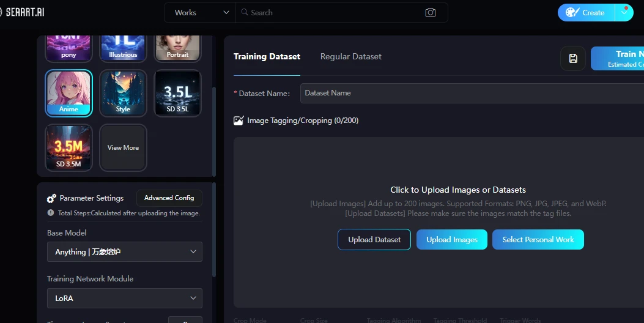The image size is (644, 323).
Task: Switch to the Training Dataset tab
Action: (267, 56)
